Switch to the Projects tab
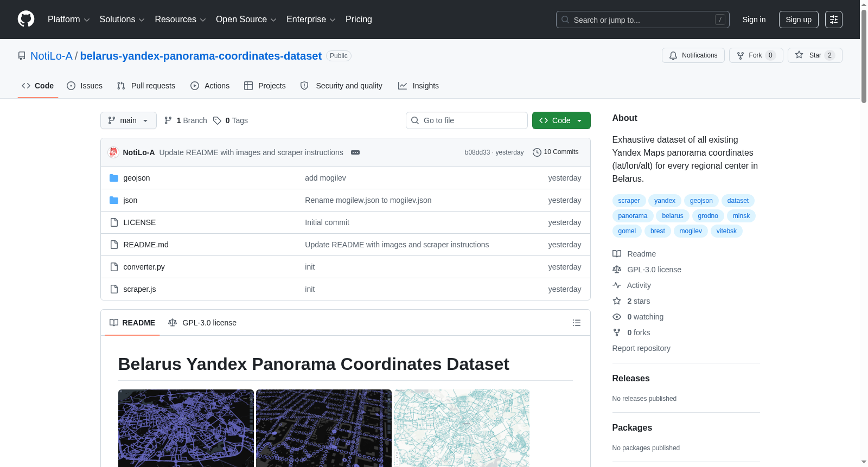868x467 pixels. (265, 86)
